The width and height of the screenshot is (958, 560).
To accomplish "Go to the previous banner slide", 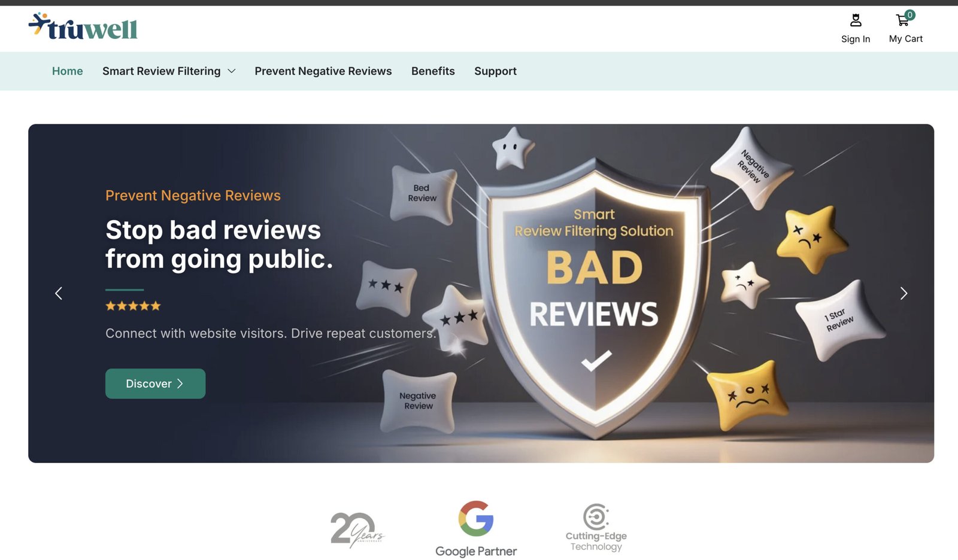I will (59, 293).
